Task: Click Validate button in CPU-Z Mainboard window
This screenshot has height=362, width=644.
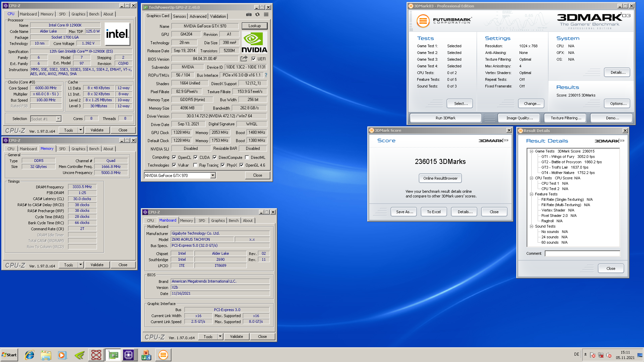Action: pos(236,337)
